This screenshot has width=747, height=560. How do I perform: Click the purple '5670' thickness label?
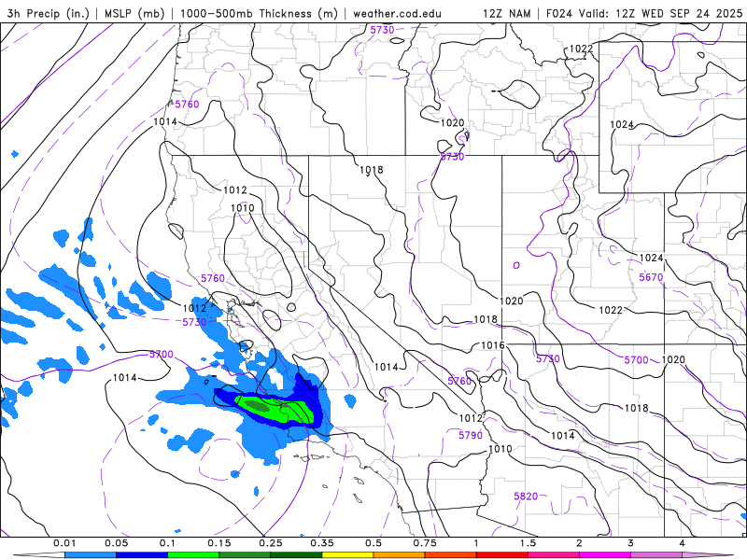[651, 277]
